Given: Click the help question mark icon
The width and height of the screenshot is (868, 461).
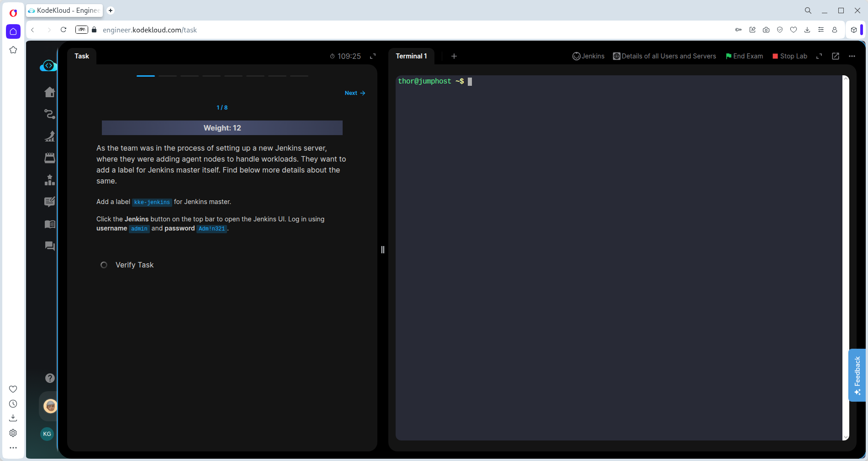Looking at the screenshot, I should point(50,378).
